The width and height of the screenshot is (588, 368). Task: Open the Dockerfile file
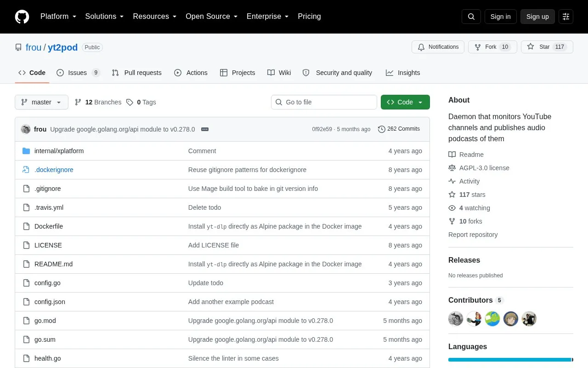49,226
